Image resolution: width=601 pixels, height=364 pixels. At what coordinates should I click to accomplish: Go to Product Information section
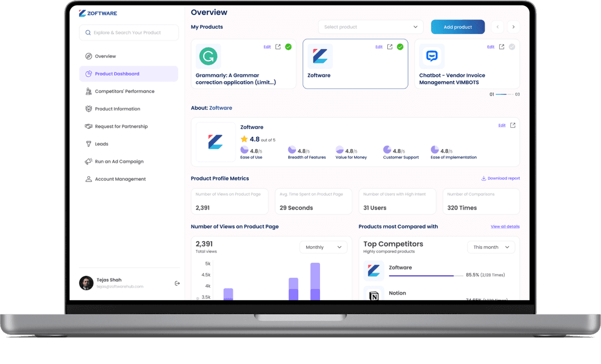point(129,109)
